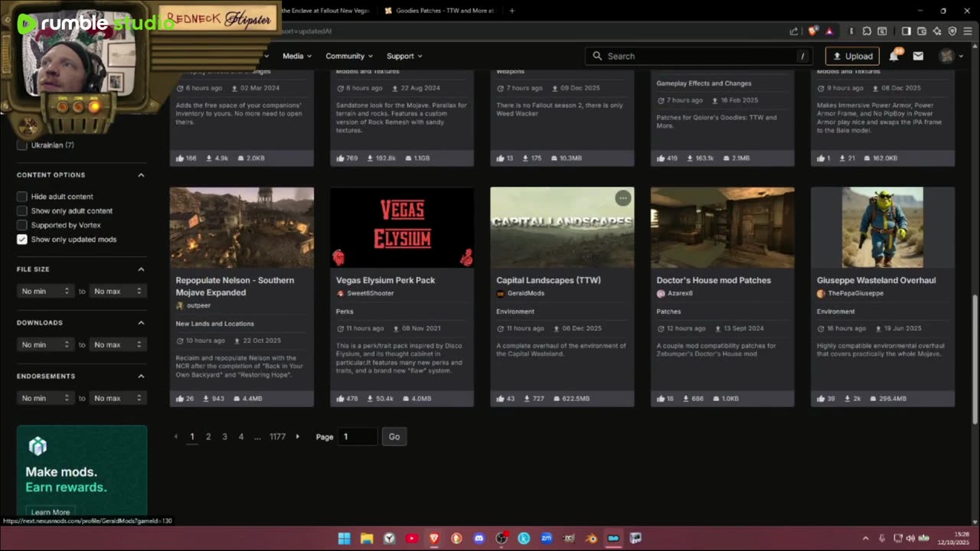
Task: Open Blender from the taskbar
Action: (x=591, y=538)
